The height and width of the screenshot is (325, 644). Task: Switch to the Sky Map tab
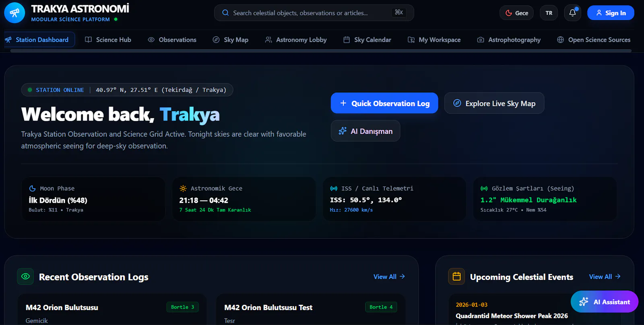(x=230, y=39)
